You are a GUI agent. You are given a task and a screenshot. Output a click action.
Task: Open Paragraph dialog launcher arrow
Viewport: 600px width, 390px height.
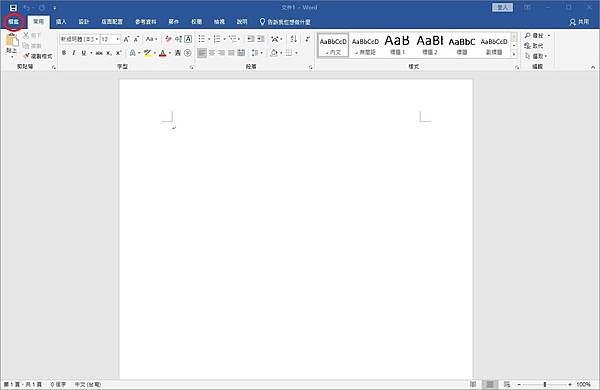[310, 67]
